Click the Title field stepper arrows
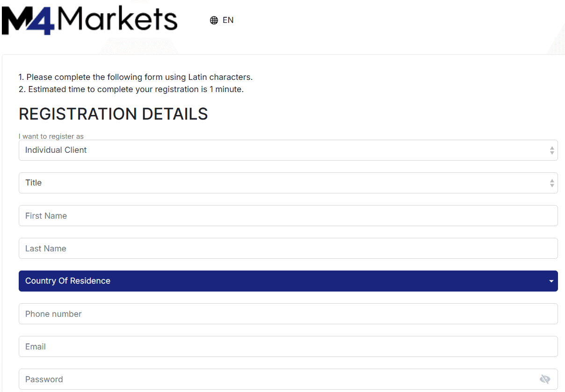This screenshot has width=565, height=392. pyautogui.click(x=552, y=183)
